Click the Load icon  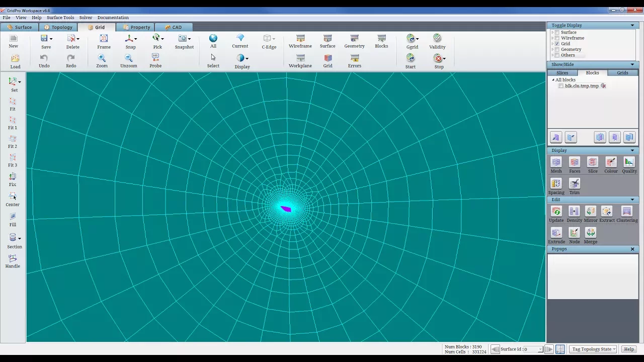(15, 58)
